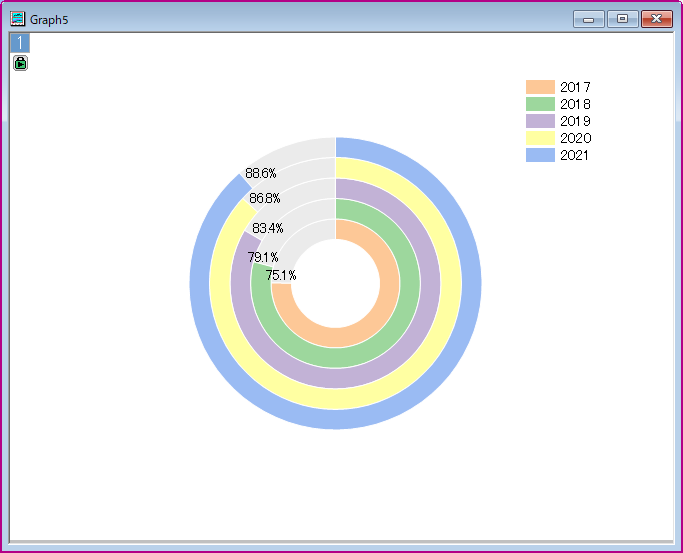This screenshot has height=553, width=683.
Task: Maximize the Graph5 window
Action: (x=622, y=19)
